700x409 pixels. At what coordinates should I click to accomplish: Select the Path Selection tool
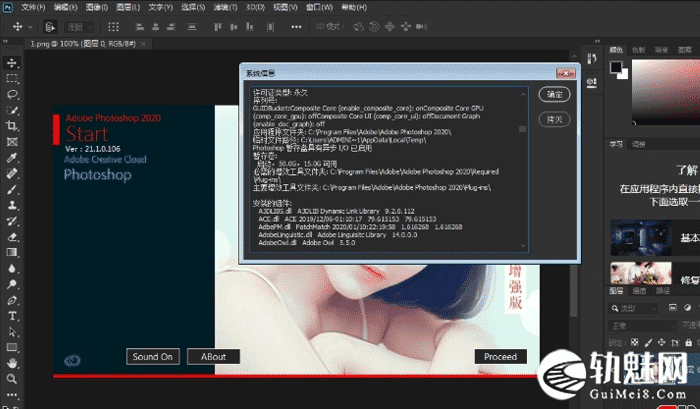[12, 332]
